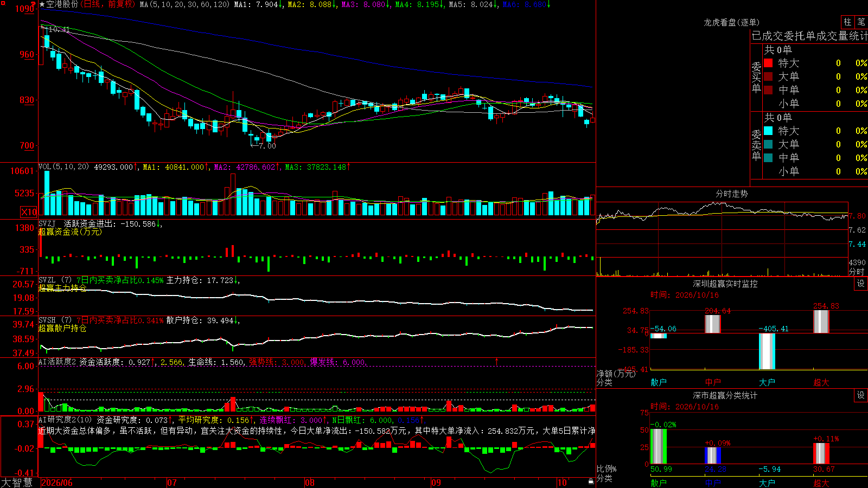The image size is (868, 488).
Task: Click 散户 category in 深圳超赢实时监控
Action: [x=659, y=382]
